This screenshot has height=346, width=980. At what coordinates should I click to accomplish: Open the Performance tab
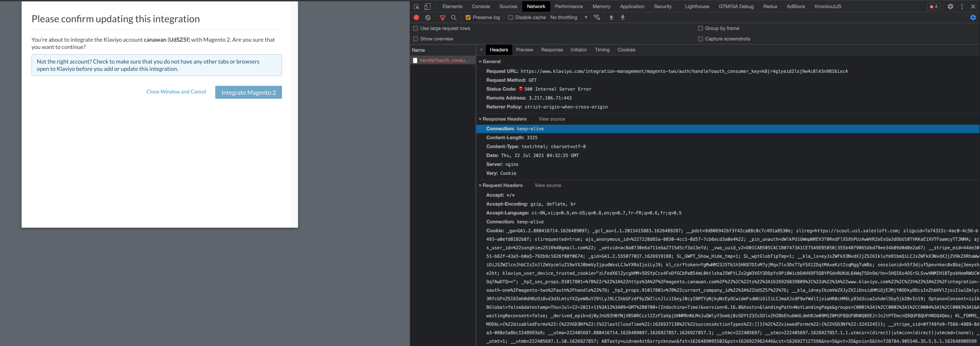pos(568,6)
